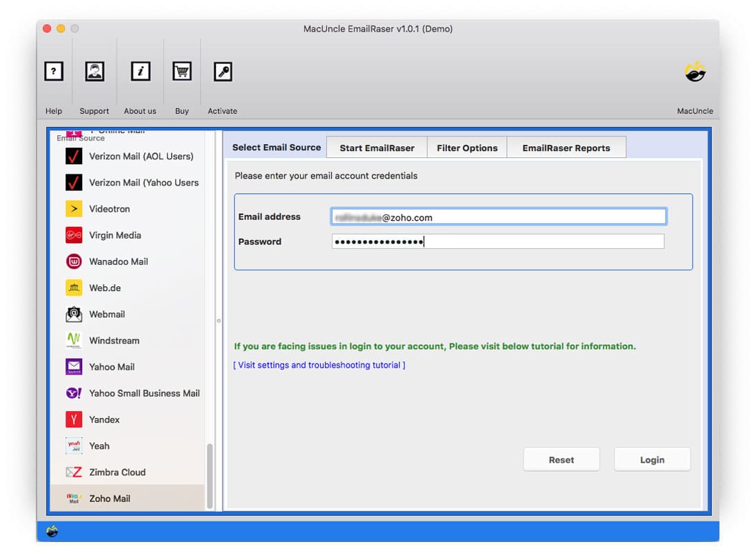Image resolution: width=756 pixels, height=551 pixels.
Task: Switch to the Filter Options tab
Action: pyautogui.click(x=466, y=147)
